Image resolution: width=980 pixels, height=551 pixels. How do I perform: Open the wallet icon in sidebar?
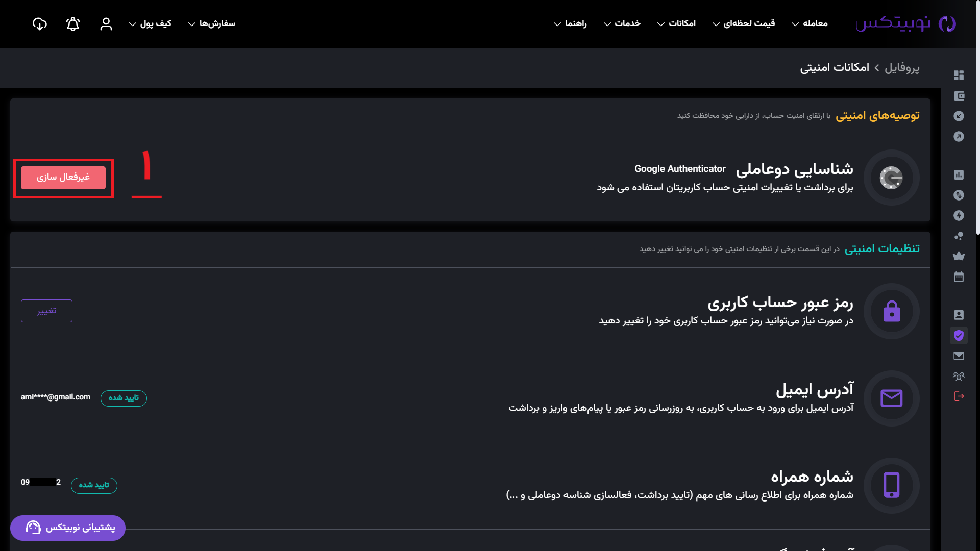click(959, 96)
